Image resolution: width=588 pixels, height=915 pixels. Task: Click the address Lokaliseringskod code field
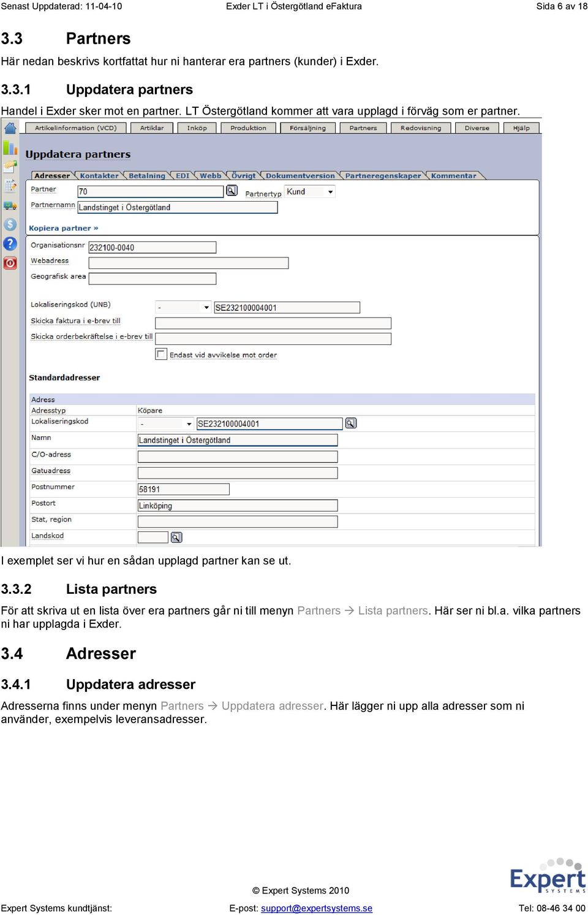pyautogui.click(x=269, y=423)
